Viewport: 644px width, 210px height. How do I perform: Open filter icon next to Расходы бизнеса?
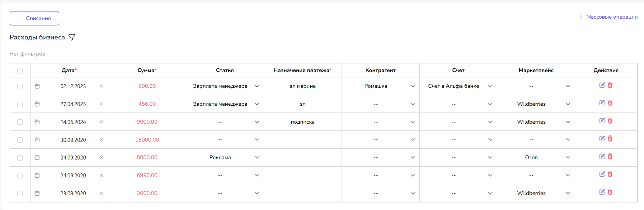(x=72, y=37)
